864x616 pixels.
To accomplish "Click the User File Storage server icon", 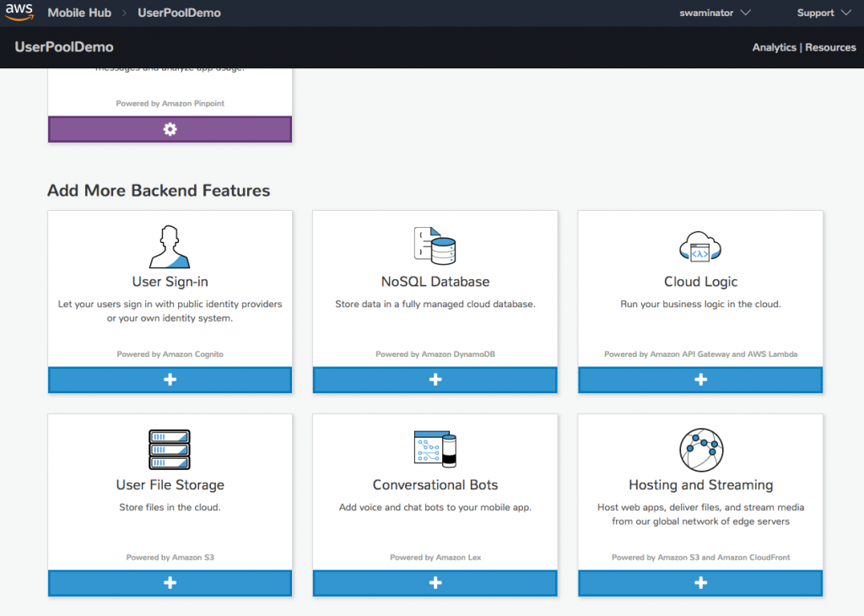I will [170, 450].
